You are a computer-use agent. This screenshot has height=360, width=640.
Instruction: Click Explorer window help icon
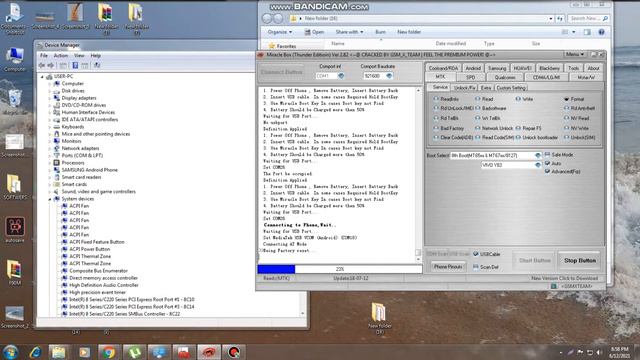pyautogui.click(x=601, y=32)
